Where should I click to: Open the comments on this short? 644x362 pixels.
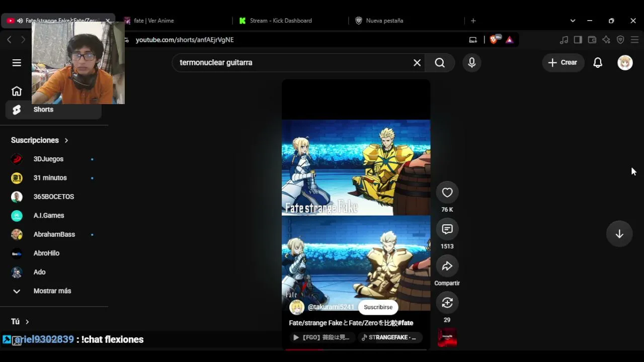coord(447,229)
